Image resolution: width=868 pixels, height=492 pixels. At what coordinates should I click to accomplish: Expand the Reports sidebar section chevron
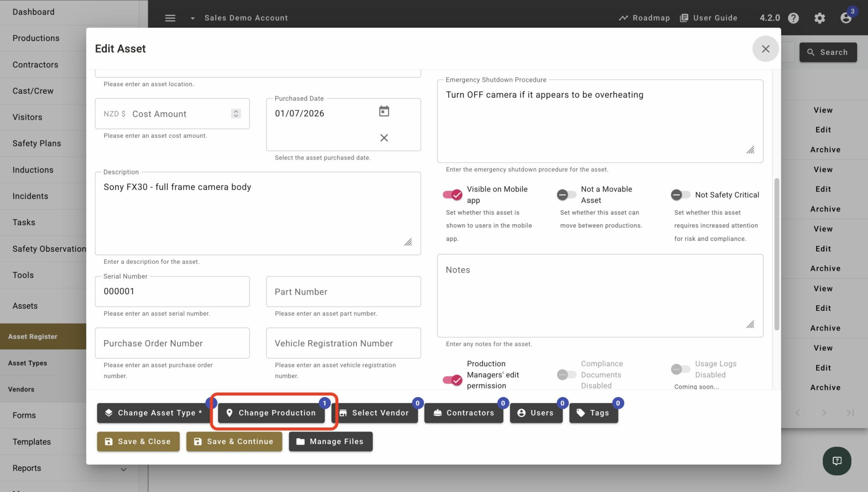[x=123, y=469]
